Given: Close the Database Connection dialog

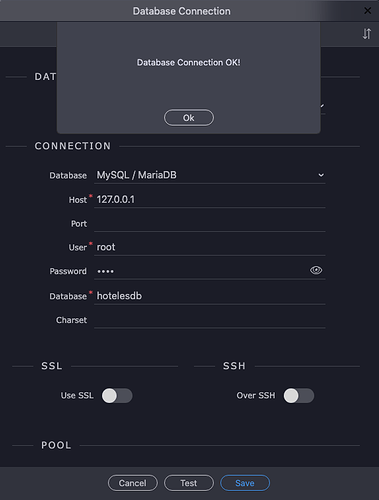Looking at the screenshot, I should tap(368, 11).
